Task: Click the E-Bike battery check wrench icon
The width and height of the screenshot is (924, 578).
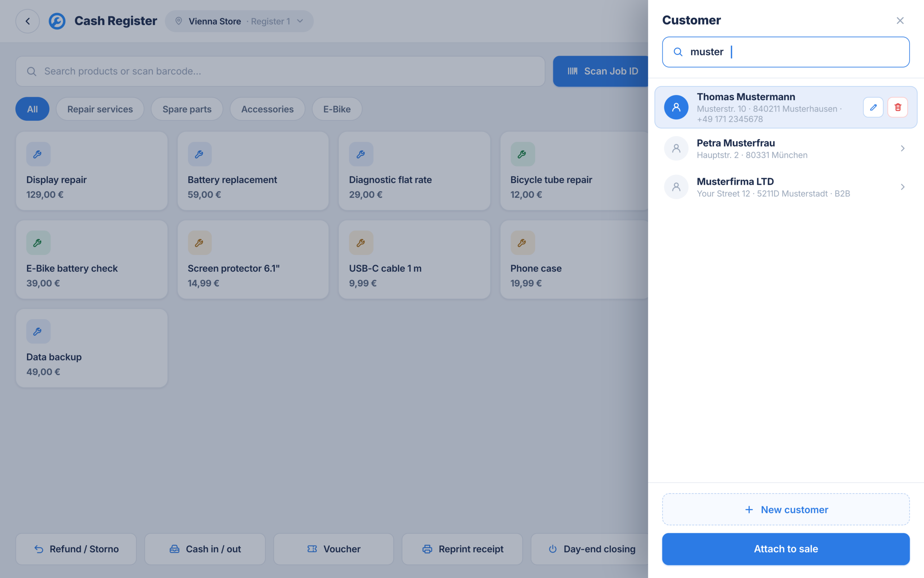Action: [38, 243]
